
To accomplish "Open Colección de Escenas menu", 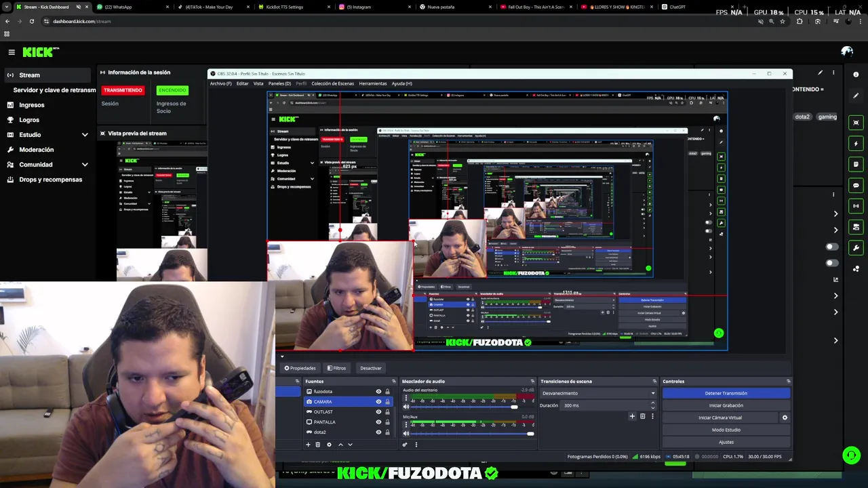I will [x=332, y=83].
